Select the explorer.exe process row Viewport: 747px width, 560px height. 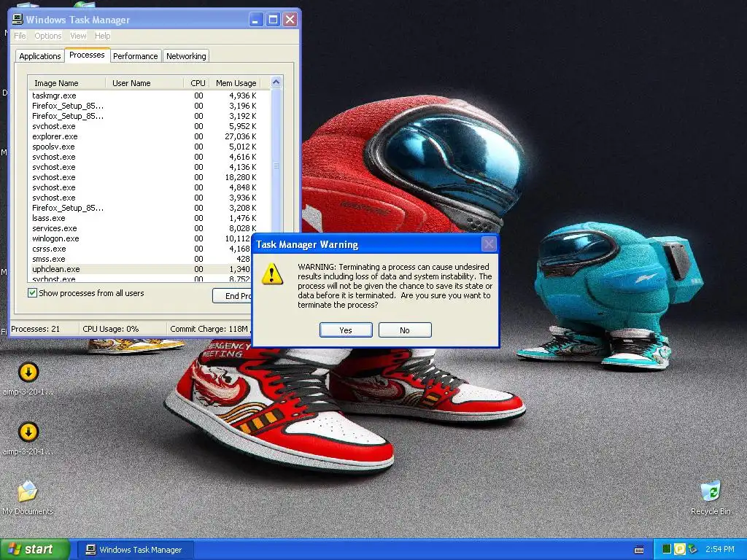(145, 136)
